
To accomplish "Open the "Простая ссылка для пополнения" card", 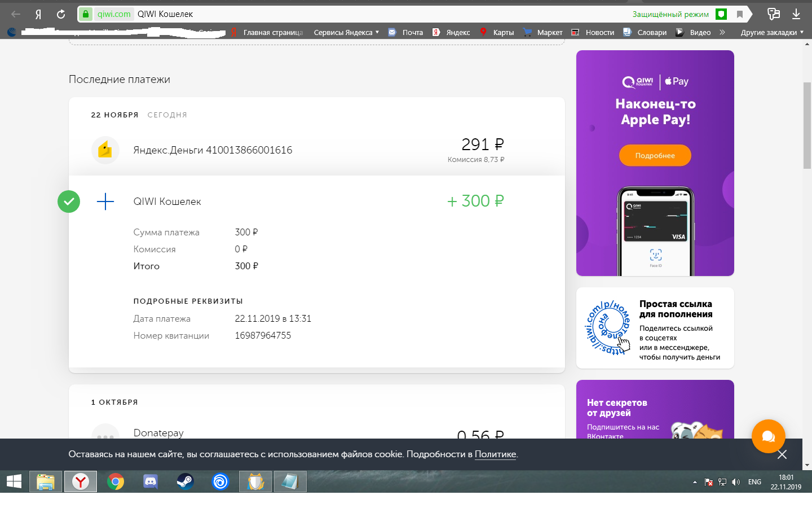I will tap(655, 328).
